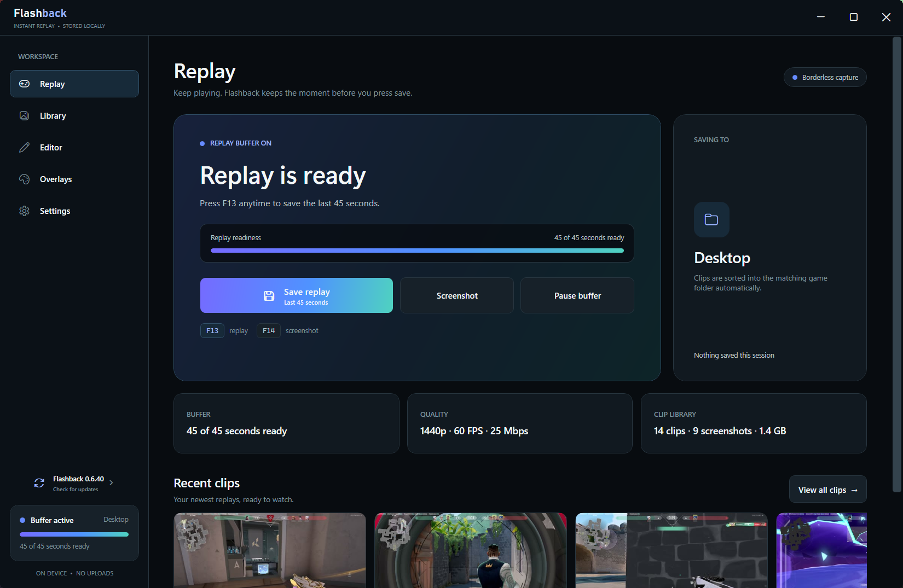
Task: Click the gear icon for Settings
Action: click(x=24, y=211)
